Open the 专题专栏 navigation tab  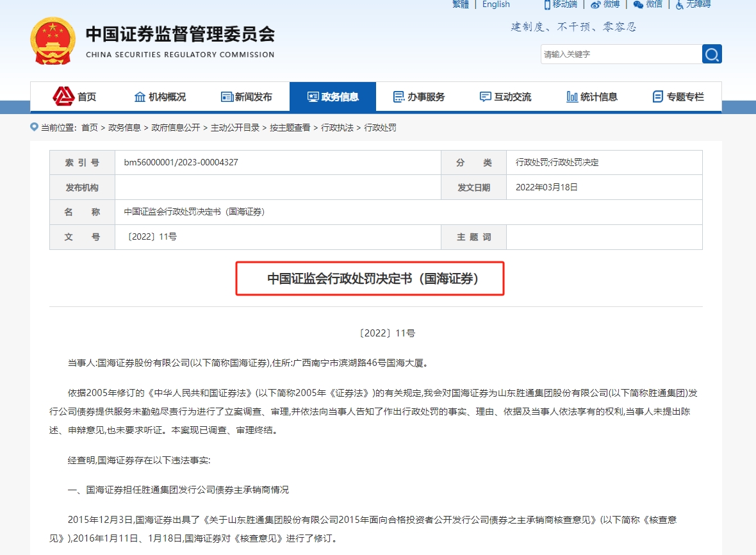[x=678, y=97]
